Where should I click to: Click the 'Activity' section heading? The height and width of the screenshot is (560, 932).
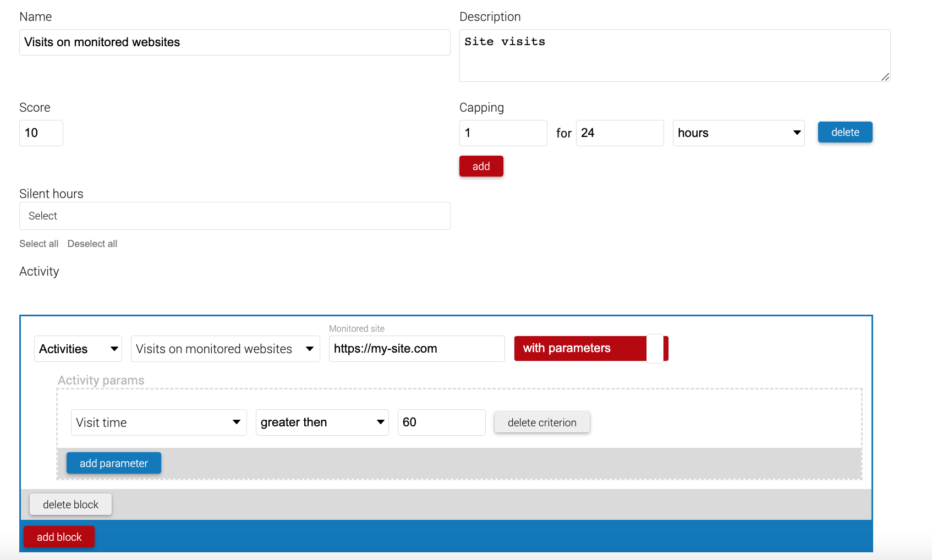pyautogui.click(x=39, y=272)
